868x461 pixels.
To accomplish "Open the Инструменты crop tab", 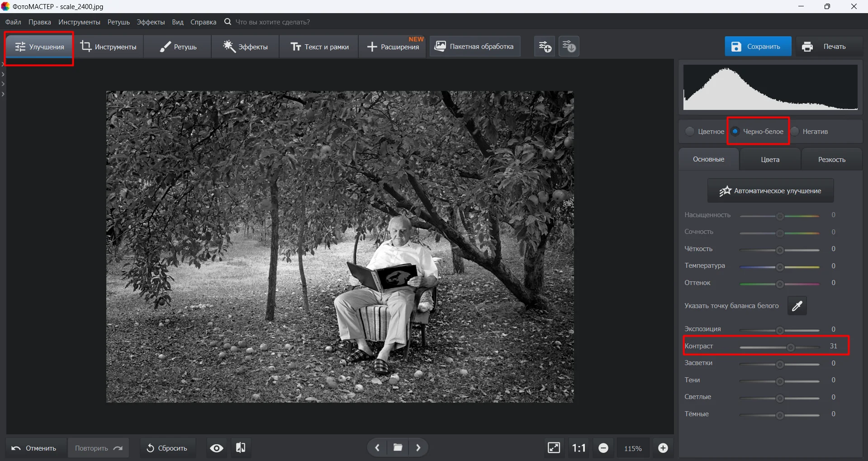I will point(109,47).
